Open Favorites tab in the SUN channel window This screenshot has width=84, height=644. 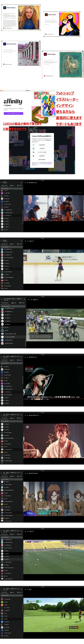19,592
